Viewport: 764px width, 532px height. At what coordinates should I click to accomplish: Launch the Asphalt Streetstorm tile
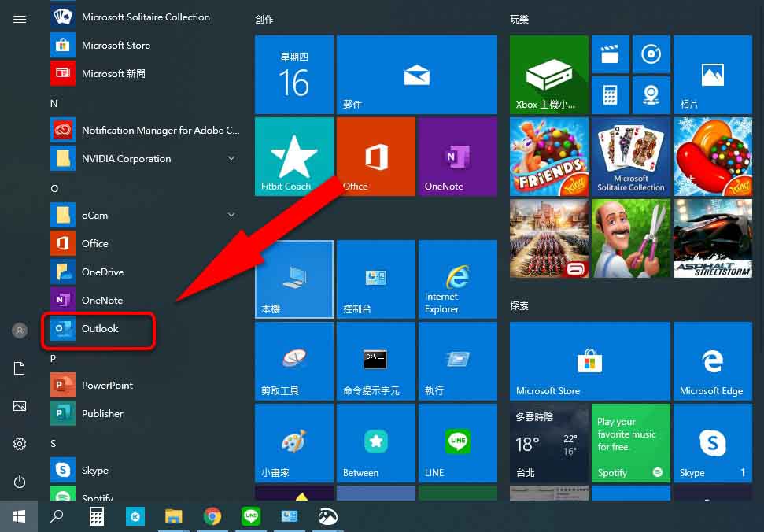click(713, 238)
